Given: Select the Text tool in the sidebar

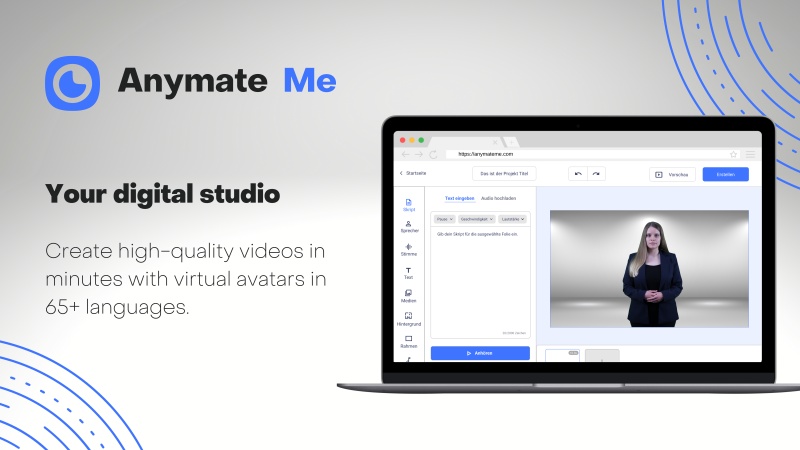Looking at the screenshot, I should pos(408,273).
